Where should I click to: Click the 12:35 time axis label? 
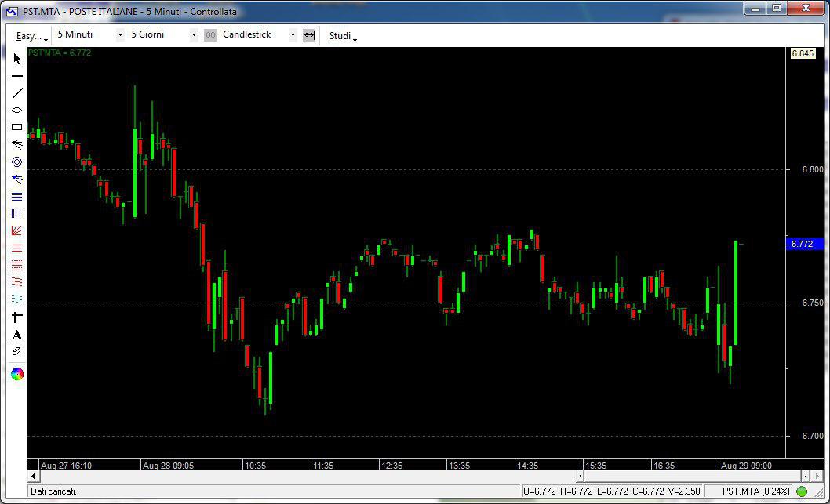[391, 466]
